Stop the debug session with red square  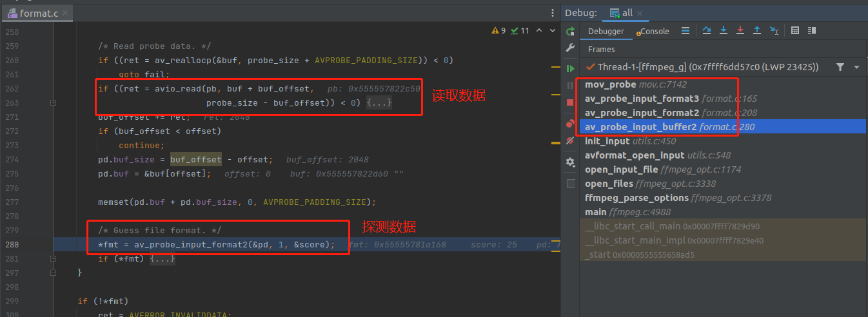570,102
